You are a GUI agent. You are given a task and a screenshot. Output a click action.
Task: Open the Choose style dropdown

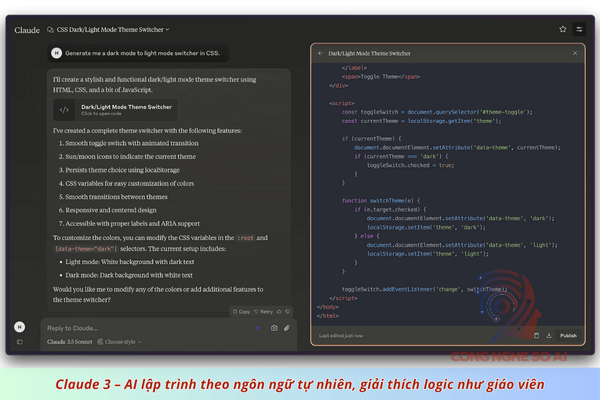[x=119, y=342]
